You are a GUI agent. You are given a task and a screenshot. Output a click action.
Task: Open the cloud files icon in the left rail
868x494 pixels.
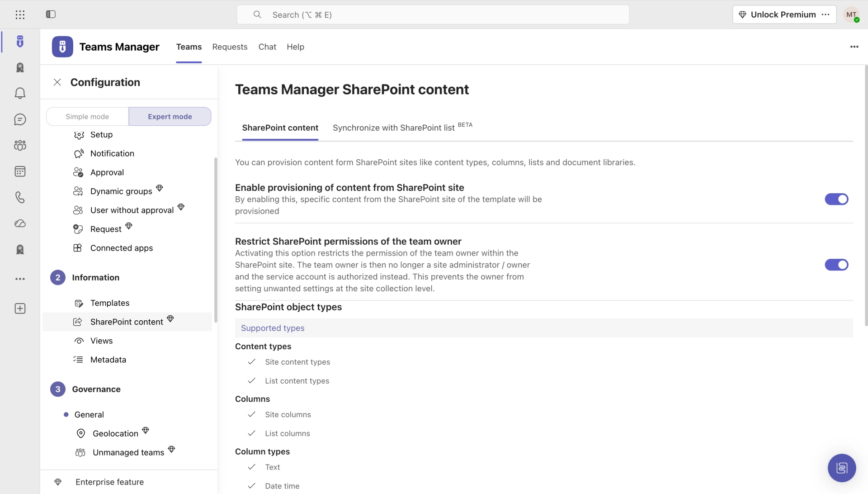pyautogui.click(x=20, y=223)
